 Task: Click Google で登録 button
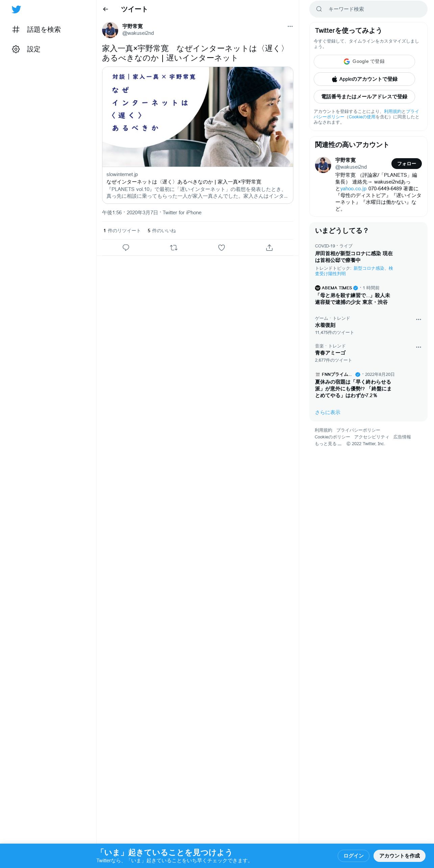(364, 62)
